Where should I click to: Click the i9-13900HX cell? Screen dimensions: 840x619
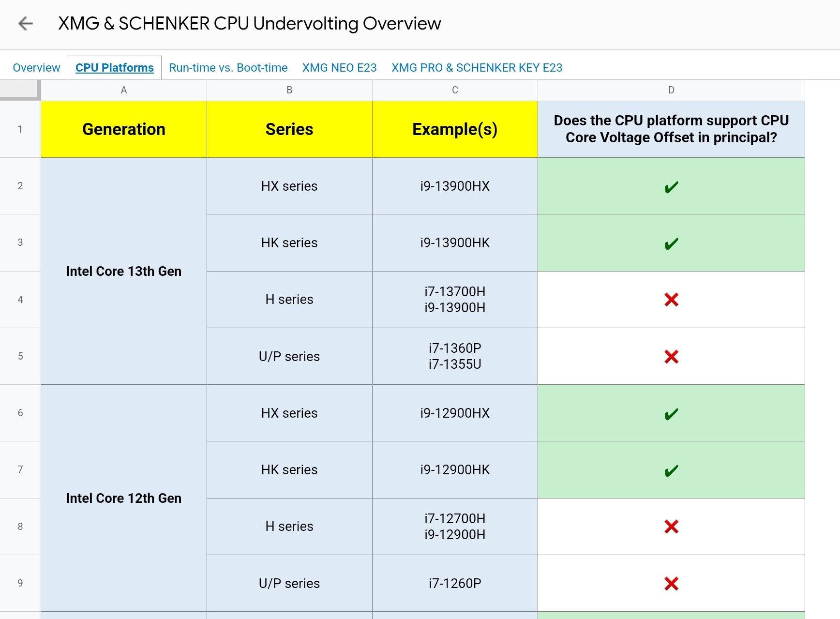(455, 186)
